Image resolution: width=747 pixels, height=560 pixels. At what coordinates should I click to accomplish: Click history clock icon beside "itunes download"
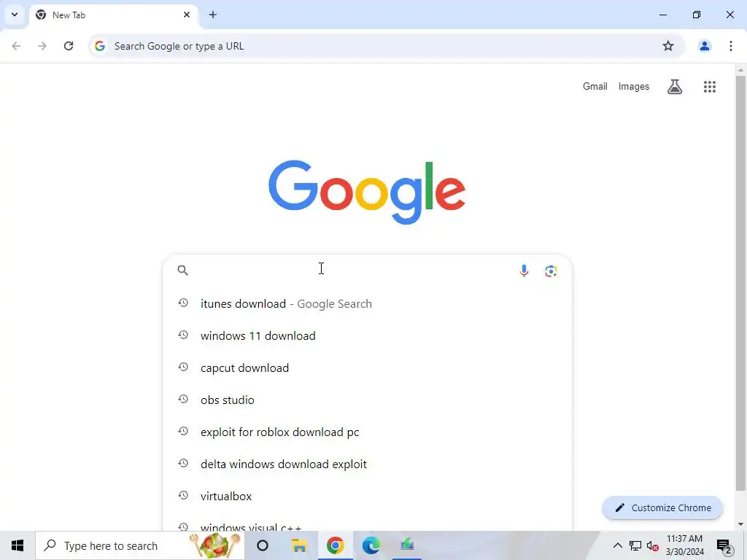(183, 303)
